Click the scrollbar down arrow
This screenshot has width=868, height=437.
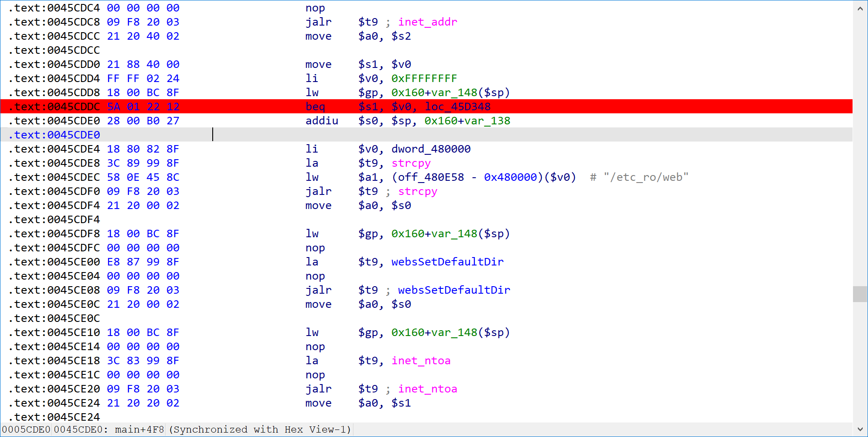tap(860, 429)
